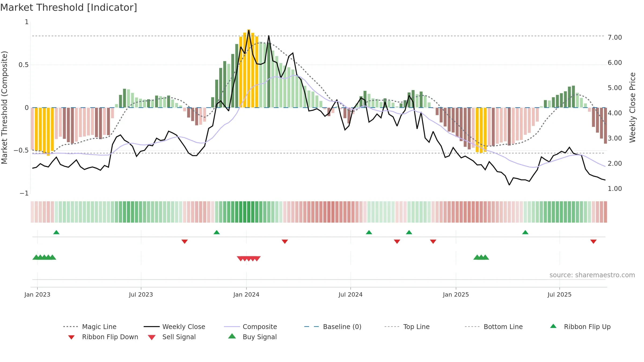Viewport: 644px width, 362px height.
Task: Toggle the Baseline (0) legend entry
Action: tap(333, 327)
